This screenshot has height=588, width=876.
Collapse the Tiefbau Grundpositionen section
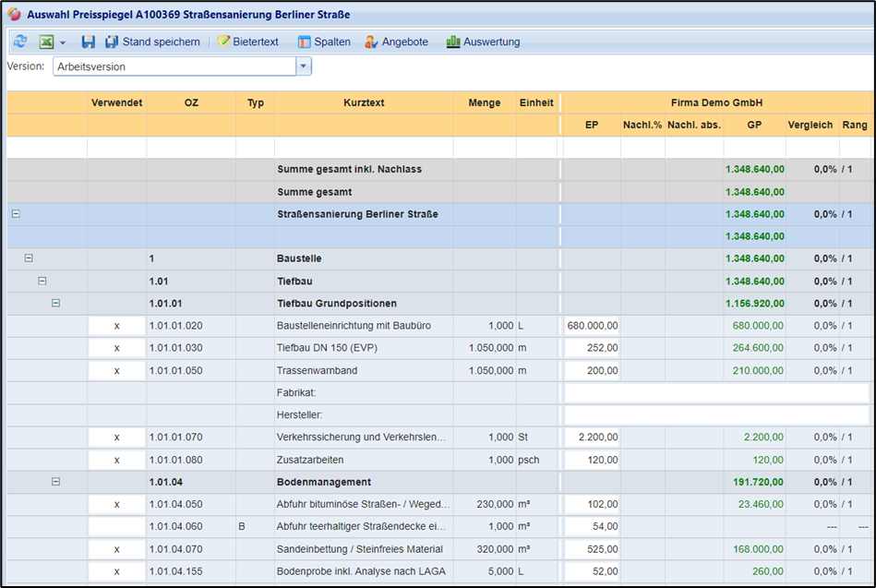coord(55,303)
